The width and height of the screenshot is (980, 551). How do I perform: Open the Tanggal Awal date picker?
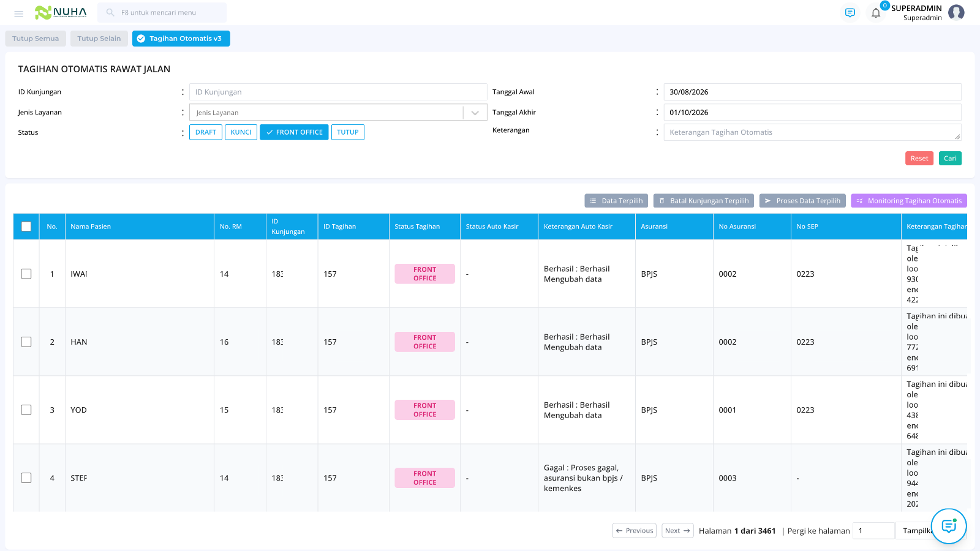(x=813, y=92)
